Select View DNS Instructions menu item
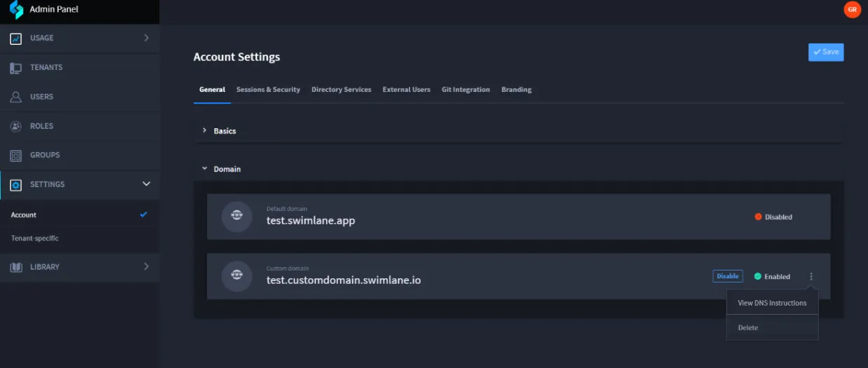Screen dimensions: 868x368 772,303
